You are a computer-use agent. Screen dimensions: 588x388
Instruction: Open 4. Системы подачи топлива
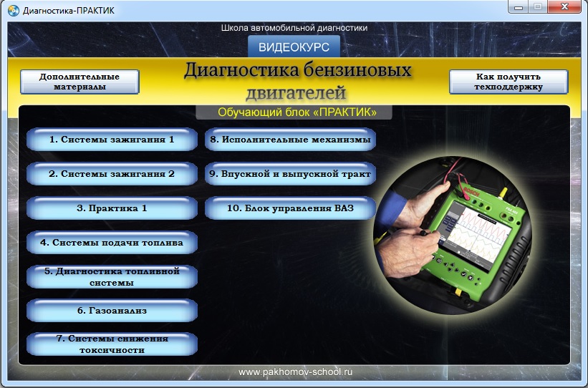coord(112,243)
